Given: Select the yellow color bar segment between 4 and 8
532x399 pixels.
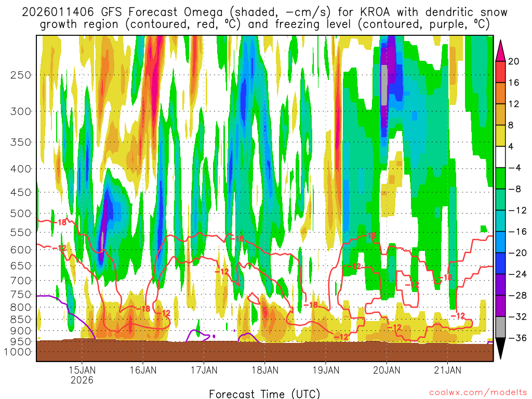Looking at the screenshot, I should click(x=500, y=136).
